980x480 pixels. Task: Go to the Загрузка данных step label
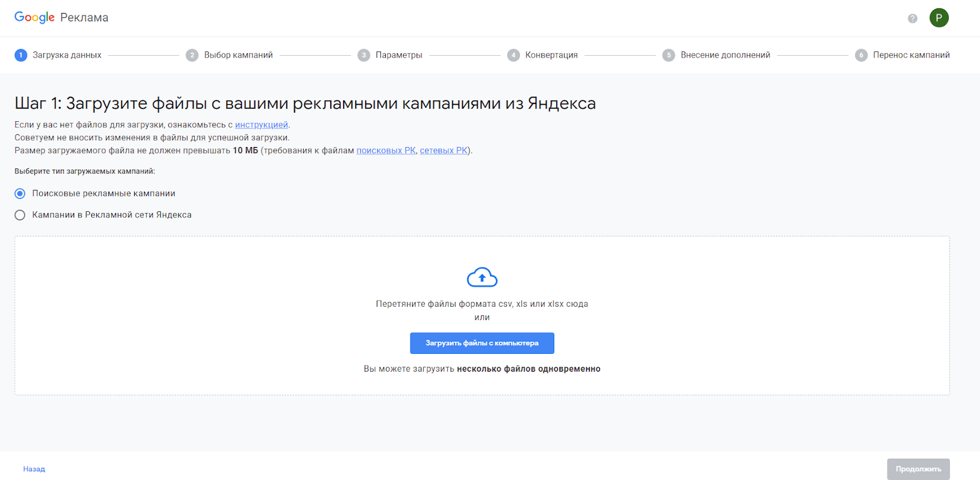pos(67,55)
